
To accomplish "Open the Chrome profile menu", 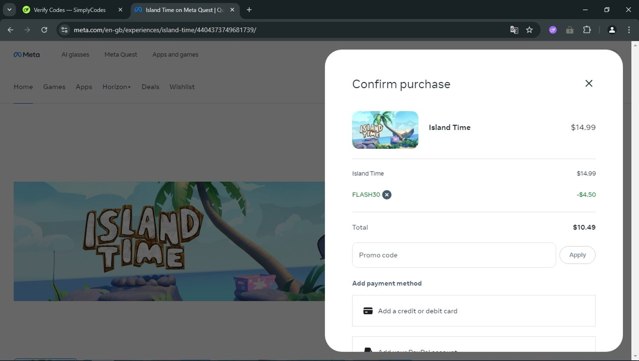I will point(612,30).
